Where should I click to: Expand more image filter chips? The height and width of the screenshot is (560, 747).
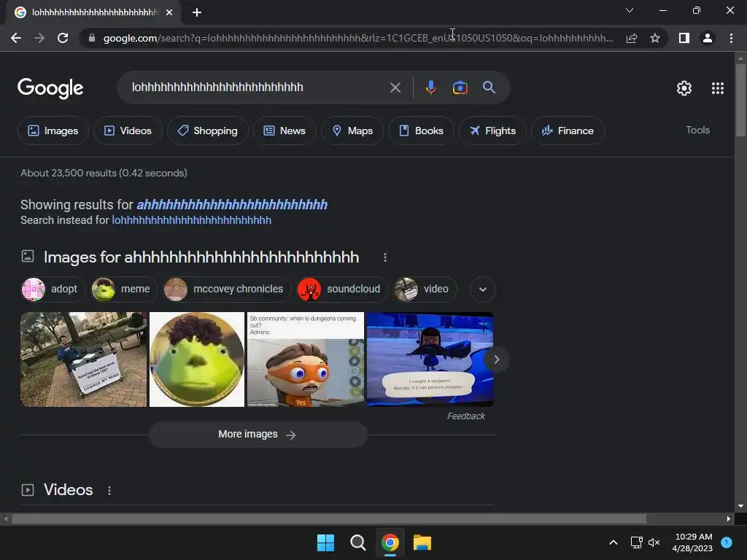click(x=483, y=289)
